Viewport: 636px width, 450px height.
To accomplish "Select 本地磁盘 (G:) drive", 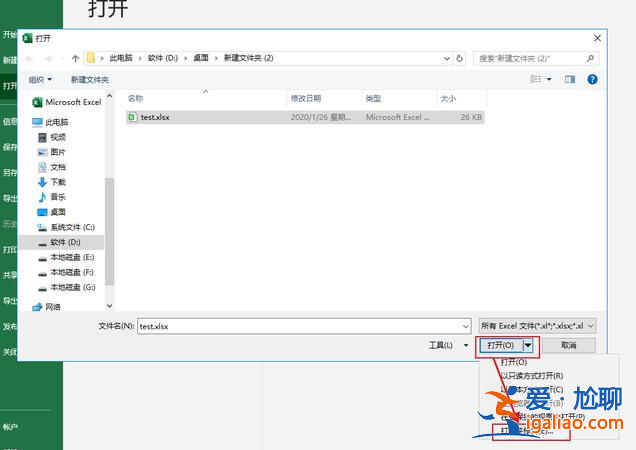I will tap(66, 287).
